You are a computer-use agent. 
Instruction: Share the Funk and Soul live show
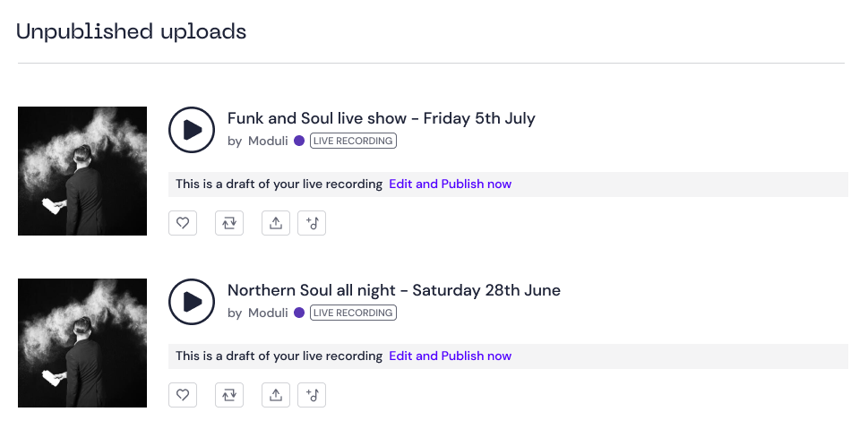coord(276,223)
